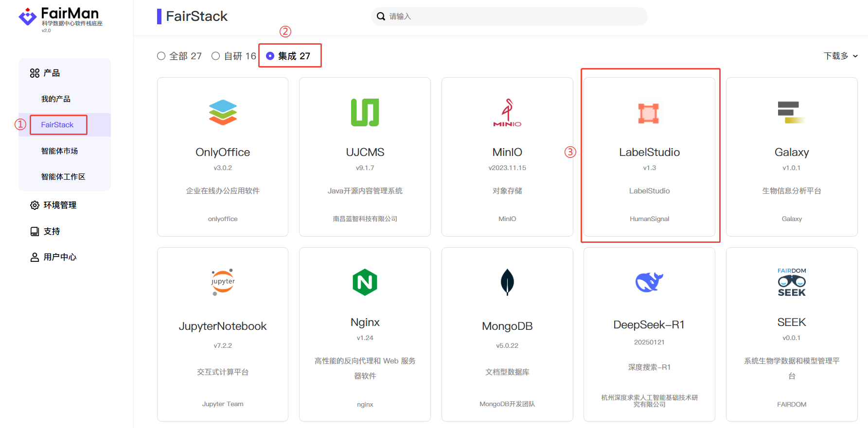The image size is (868, 428).
Task: Select the 集成 27 radio button
Action: point(270,56)
